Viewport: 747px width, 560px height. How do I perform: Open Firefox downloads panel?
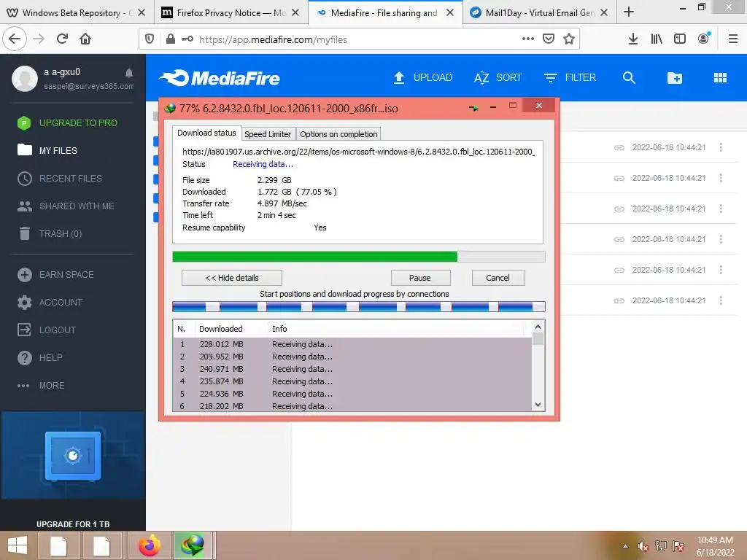[x=632, y=39]
